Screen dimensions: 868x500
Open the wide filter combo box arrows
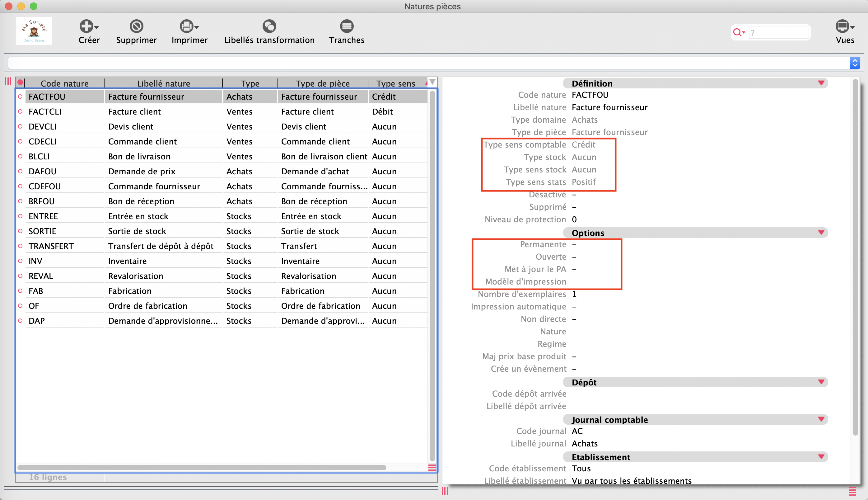point(855,63)
